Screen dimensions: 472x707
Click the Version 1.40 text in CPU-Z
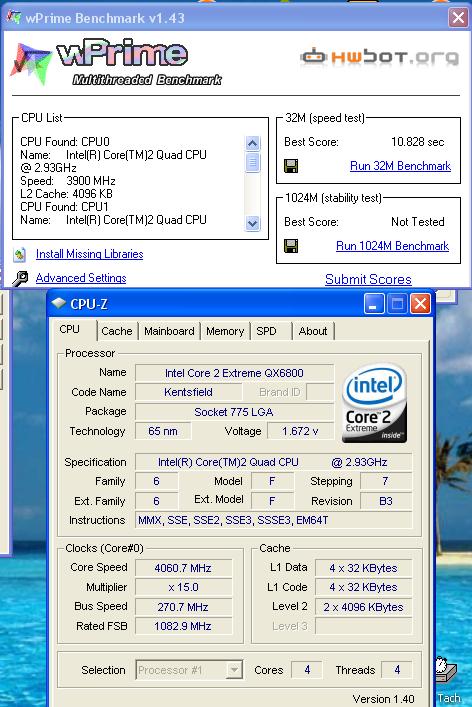click(x=383, y=699)
